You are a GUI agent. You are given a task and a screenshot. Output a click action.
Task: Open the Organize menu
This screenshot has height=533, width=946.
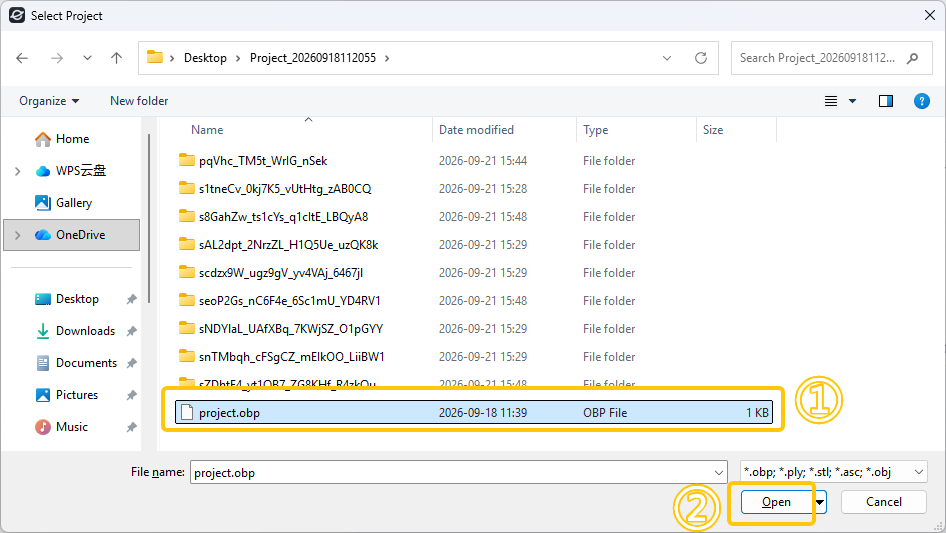pyautogui.click(x=49, y=101)
